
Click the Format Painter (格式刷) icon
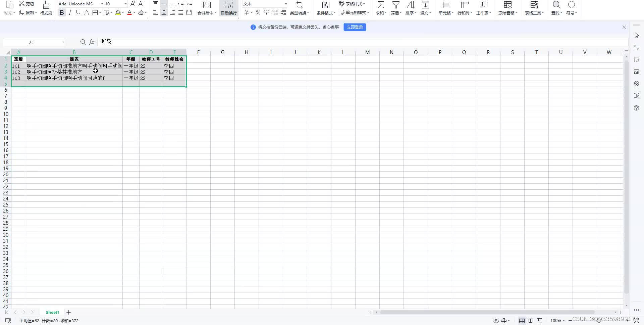pyautogui.click(x=46, y=5)
